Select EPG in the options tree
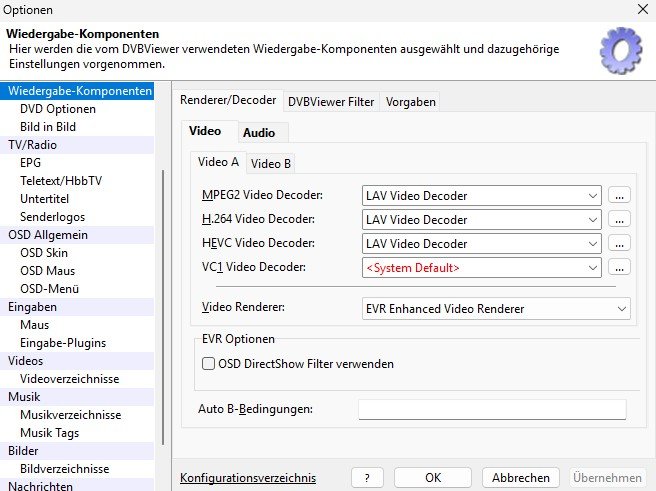Image resolution: width=656 pixels, height=491 pixels. tap(31, 163)
